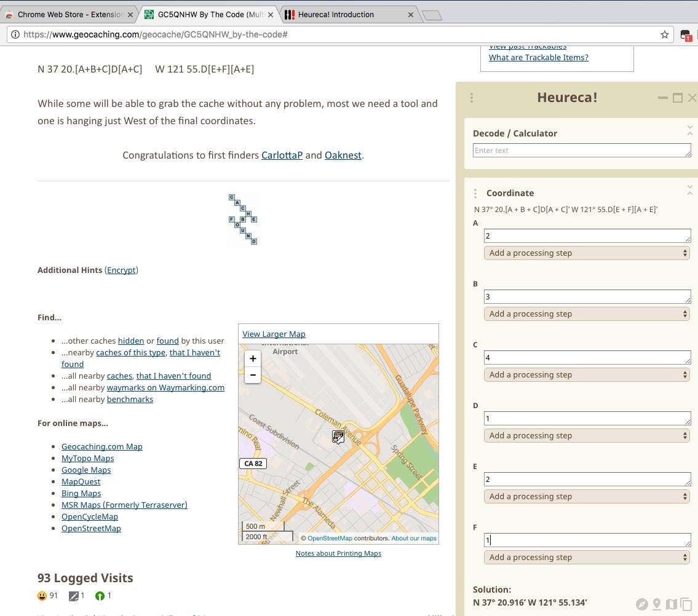Click the Heureca panel drag handle dots
The width and height of the screenshot is (698, 616).
(x=472, y=98)
